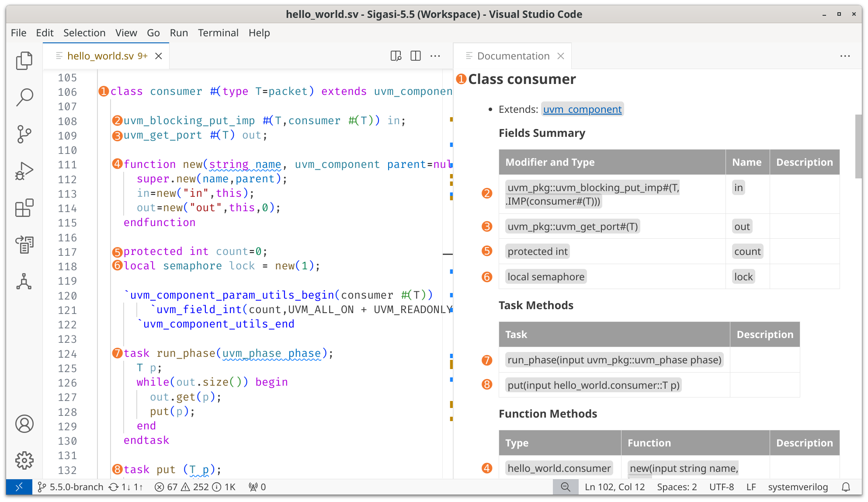Screen dimensions: 868x502
Task: Open Run and Debug view
Action: coord(24,171)
